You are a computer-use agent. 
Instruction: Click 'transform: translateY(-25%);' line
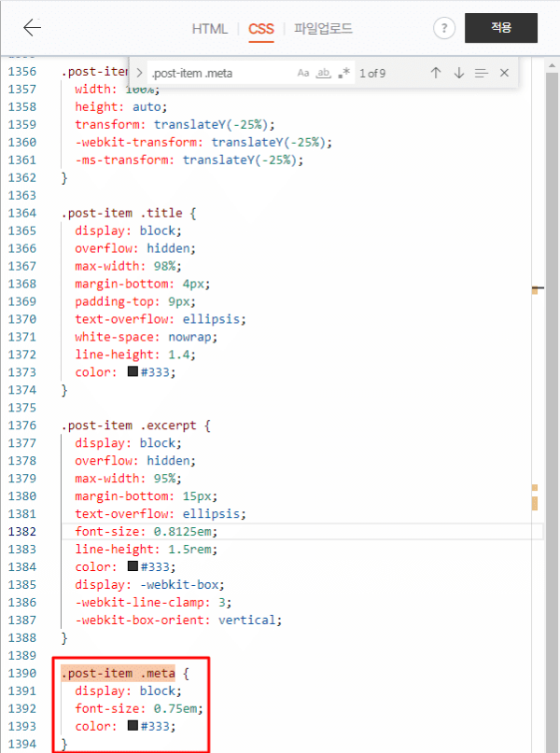[x=175, y=124]
